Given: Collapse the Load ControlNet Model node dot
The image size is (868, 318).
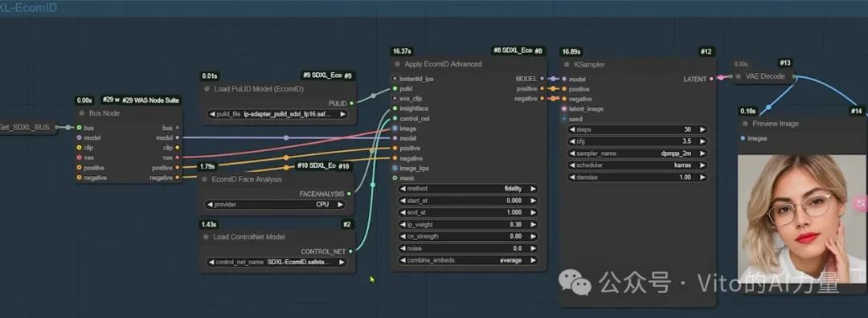Looking at the screenshot, I should tap(206, 237).
